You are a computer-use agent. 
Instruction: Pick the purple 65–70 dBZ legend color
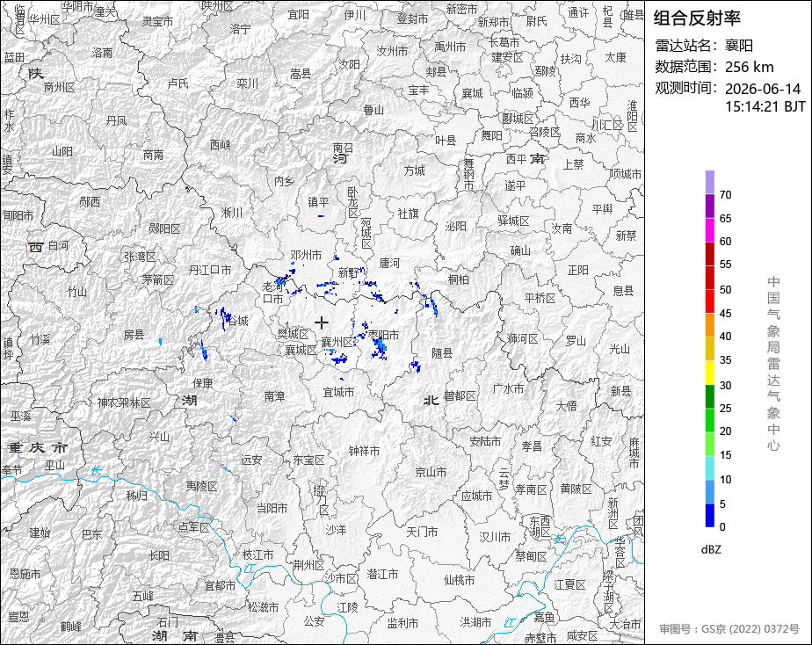point(709,206)
